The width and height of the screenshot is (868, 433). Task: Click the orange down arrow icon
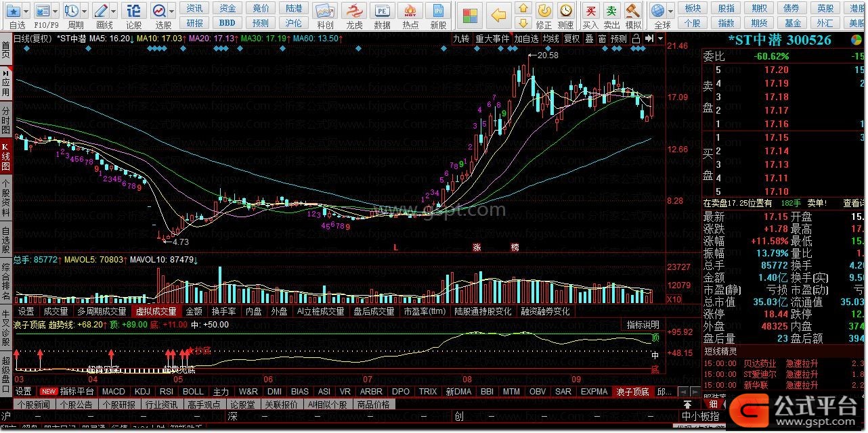coord(523,23)
